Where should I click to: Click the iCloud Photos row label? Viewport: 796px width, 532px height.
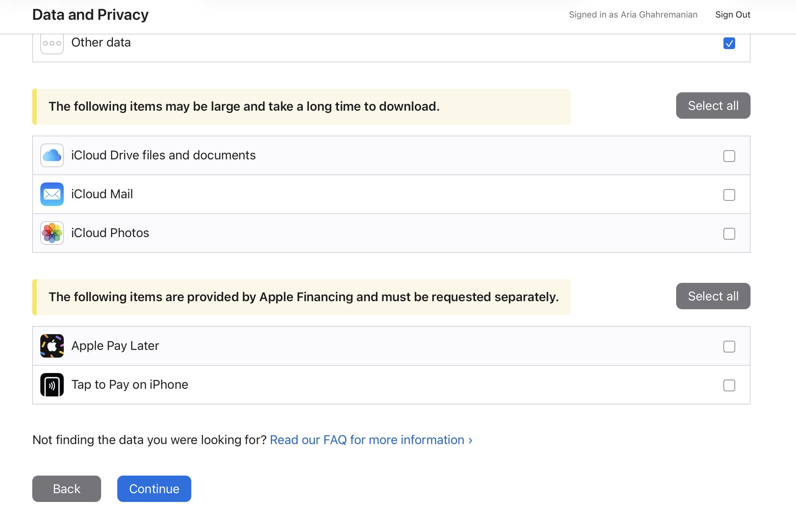(x=110, y=233)
